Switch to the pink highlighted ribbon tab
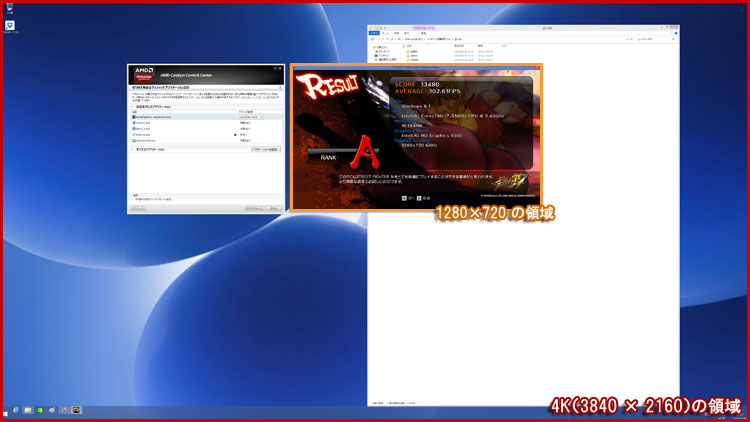 (x=424, y=27)
